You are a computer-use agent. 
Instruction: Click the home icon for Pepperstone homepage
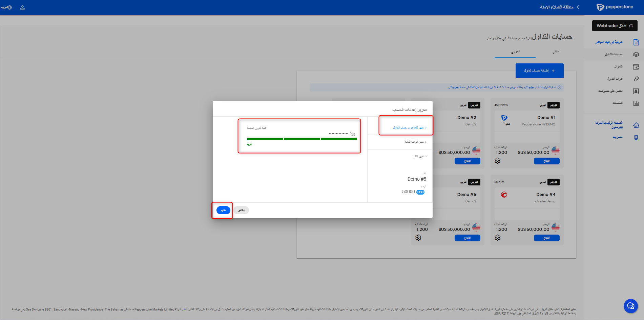[636, 125]
